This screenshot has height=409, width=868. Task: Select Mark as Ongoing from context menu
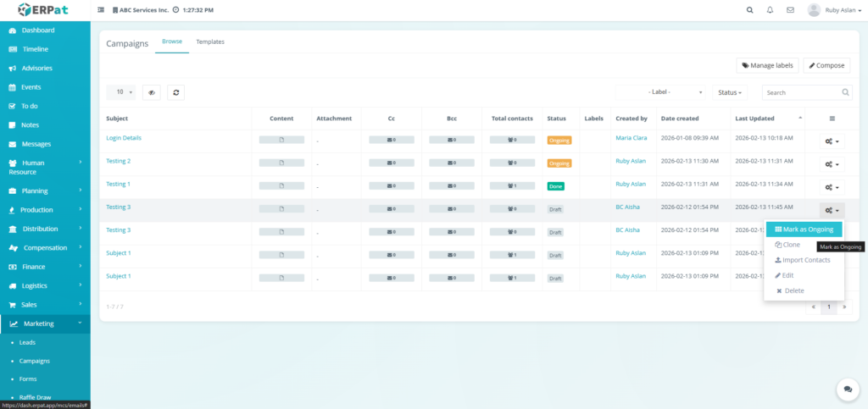[804, 229]
